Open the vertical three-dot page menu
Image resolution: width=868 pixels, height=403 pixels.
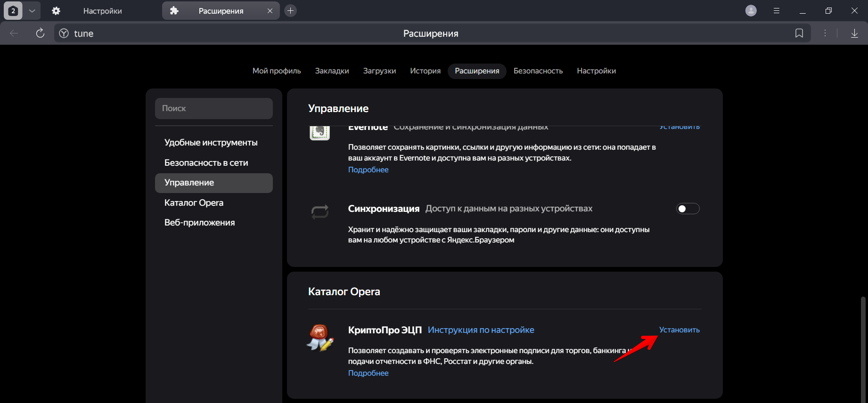[825, 33]
